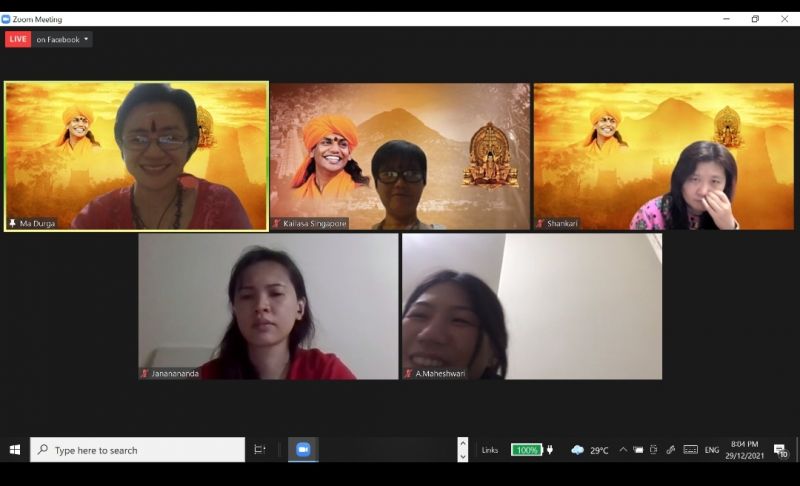The width and height of the screenshot is (800, 486).
Task: Select A.Maheshwari's video tile
Action: tap(532, 306)
